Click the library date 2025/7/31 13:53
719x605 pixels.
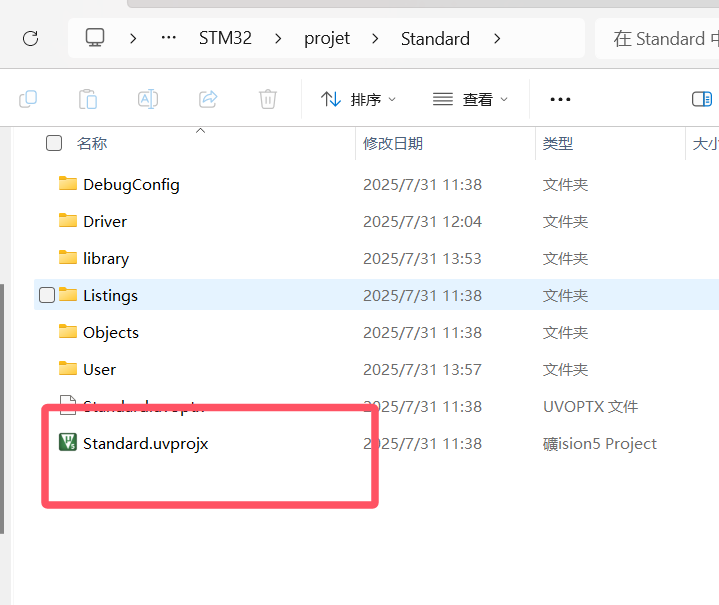tap(422, 259)
